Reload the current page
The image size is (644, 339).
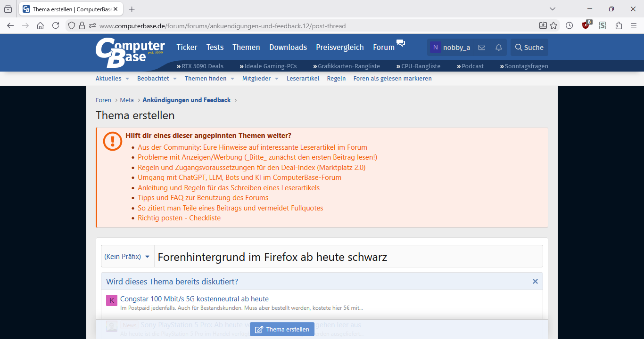tap(56, 26)
